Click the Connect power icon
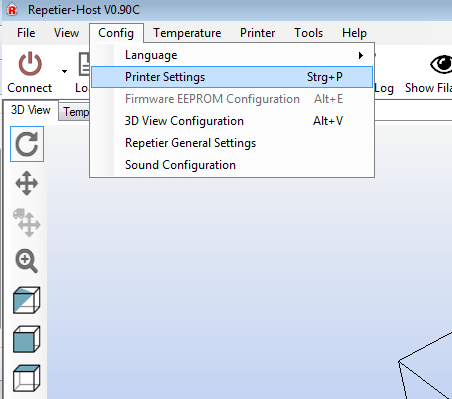 point(30,64)
